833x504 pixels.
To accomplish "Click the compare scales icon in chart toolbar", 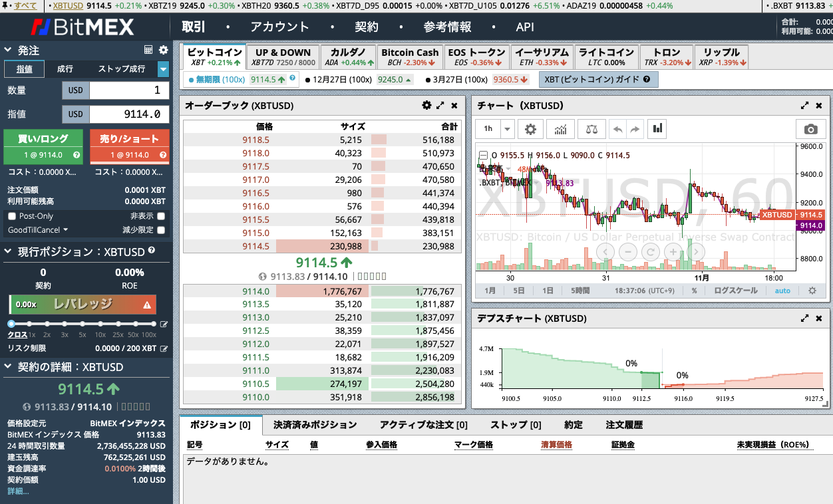I will click(x=591, y=129).
